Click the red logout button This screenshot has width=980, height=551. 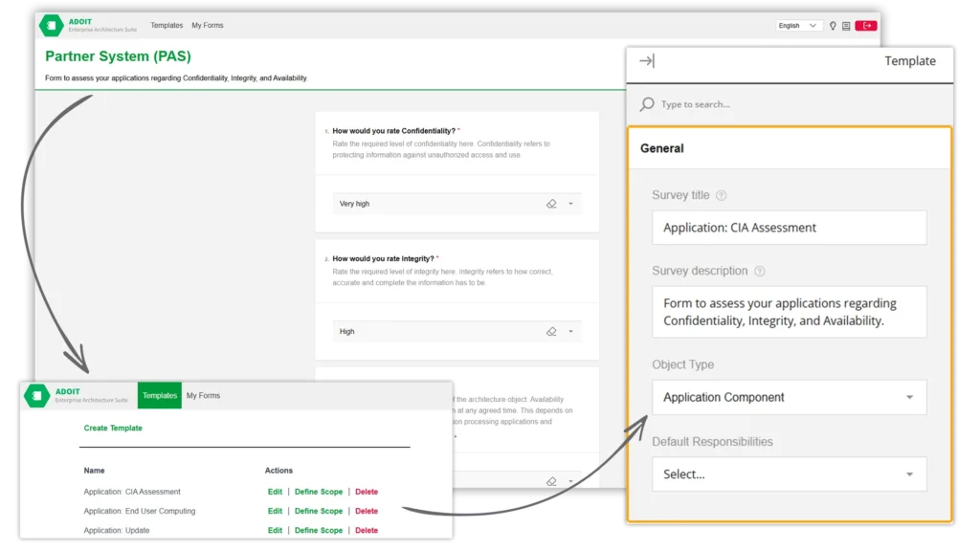[x=865, y=26]
